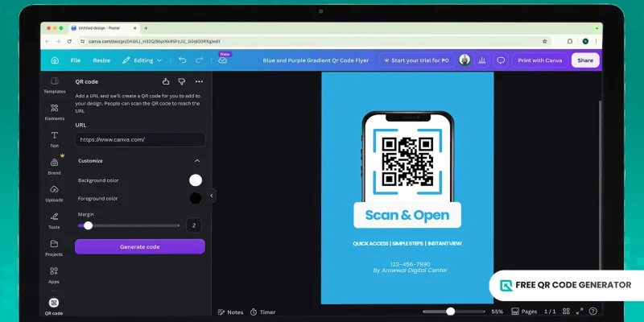Viewport: 644px width, 322px height.
Task: Select the 123-456-7890 phone text
Action: [x=411, y=264]
